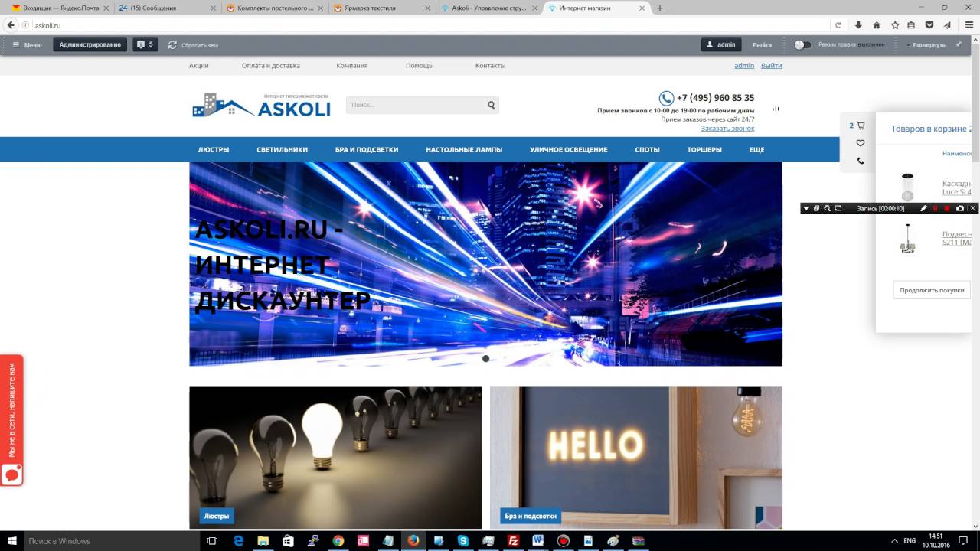Open the Оплата и доставка link
The height and width of the screenshot is (551, 980).
[x=271, y=66]
